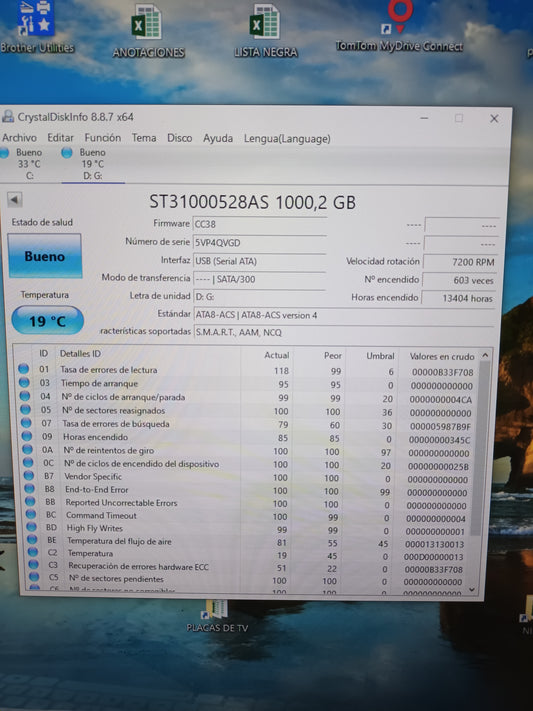Click the status dot for attribute BB
This screenshot has height=711, width=533.
30,502
